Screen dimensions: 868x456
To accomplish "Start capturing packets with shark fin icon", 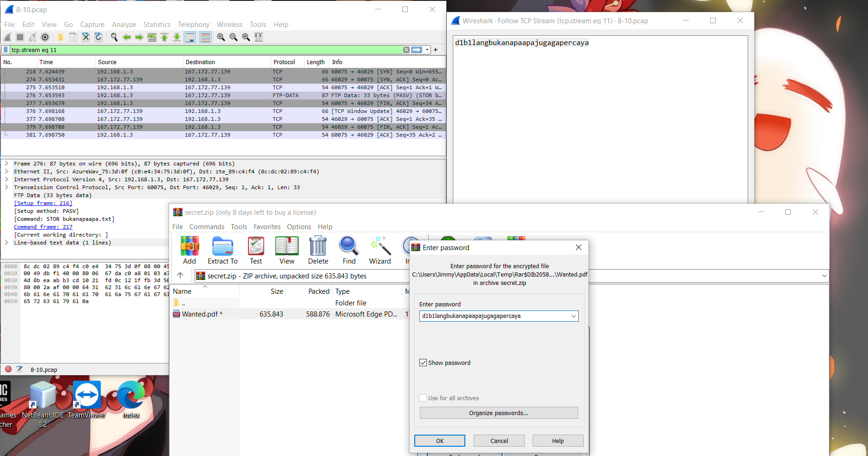I will 7,37.
